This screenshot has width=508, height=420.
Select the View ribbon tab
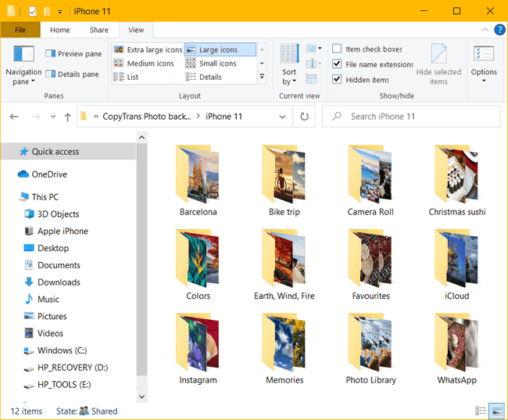coord(136,30)
